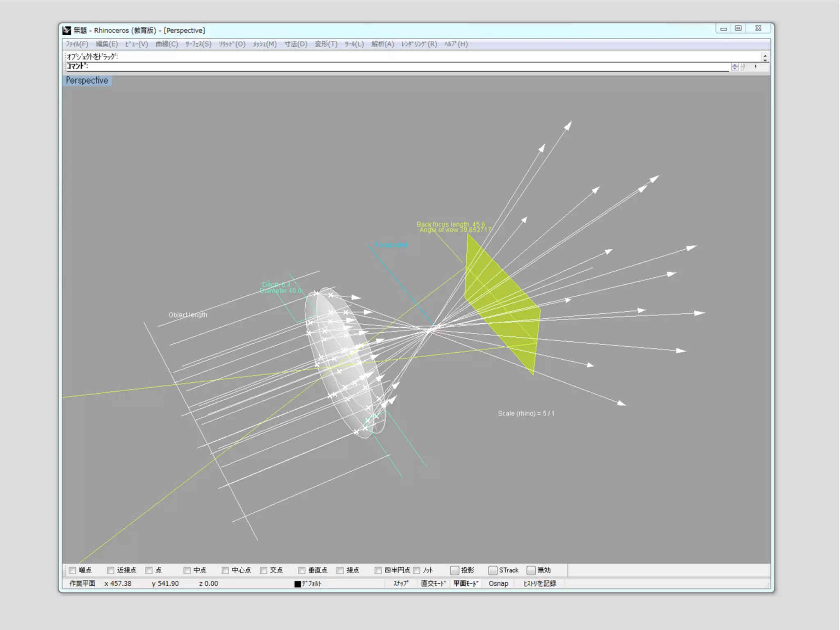Toggle the STrack button

493,570
